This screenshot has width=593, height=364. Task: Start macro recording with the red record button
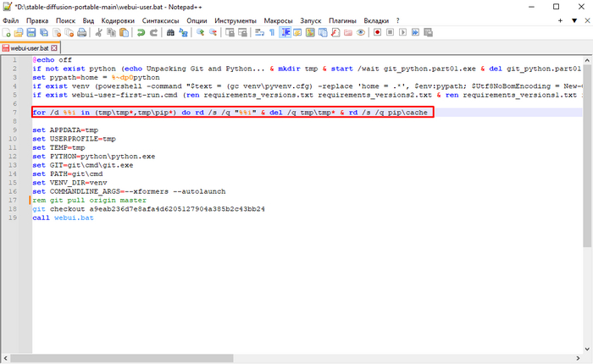pos(376,32)
